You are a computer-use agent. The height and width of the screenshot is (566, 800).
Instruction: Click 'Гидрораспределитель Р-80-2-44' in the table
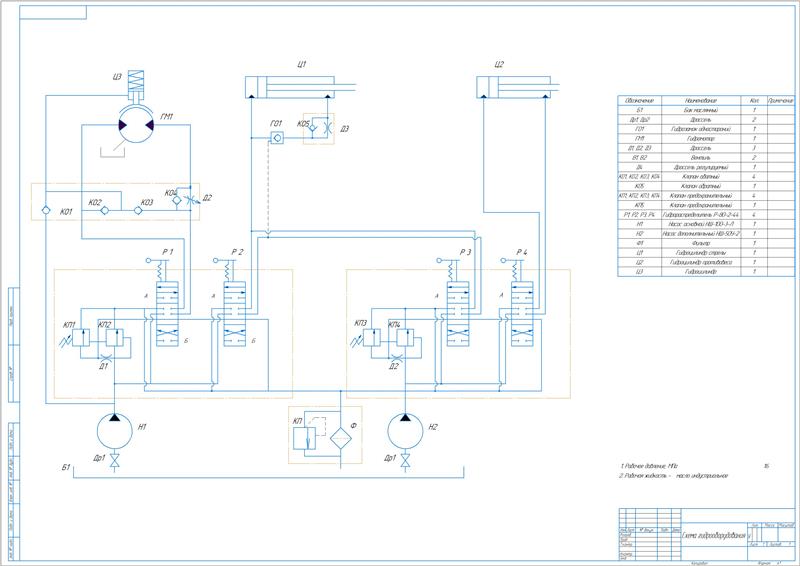click(x=701, y=215)
